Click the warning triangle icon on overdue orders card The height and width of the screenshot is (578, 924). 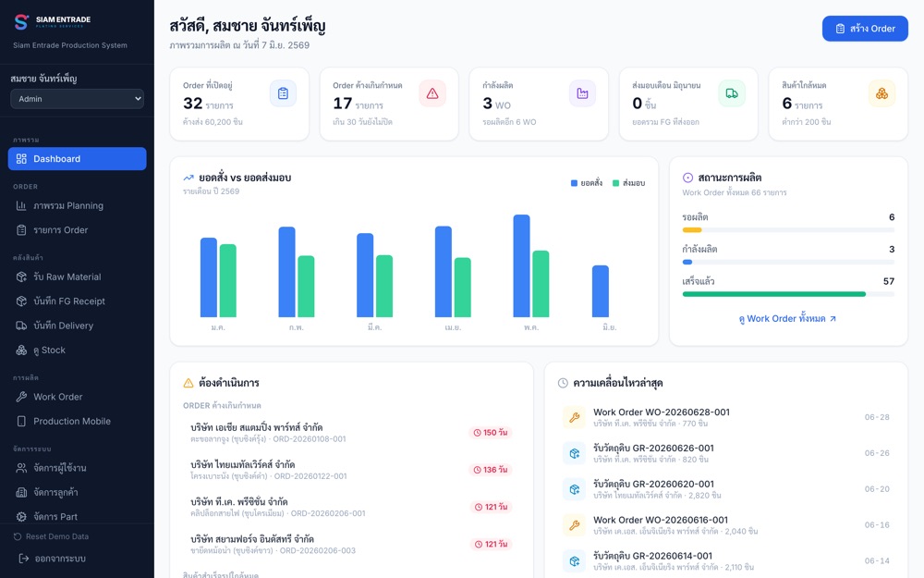coord(432,93)
